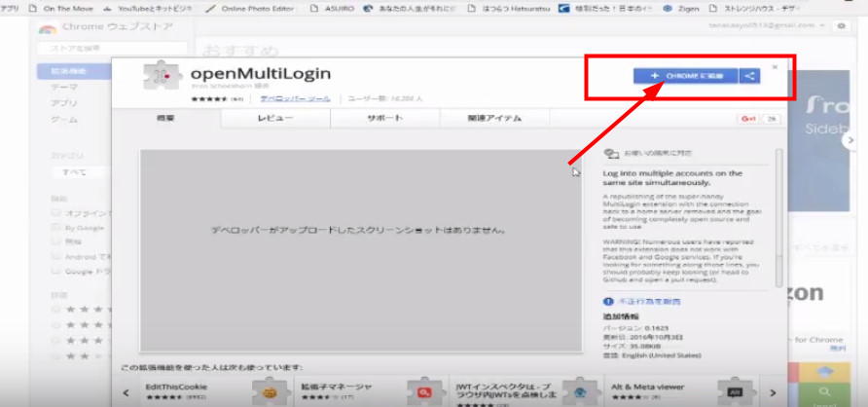
Task: Click the settings gear in store header
Action: (842, 26)
